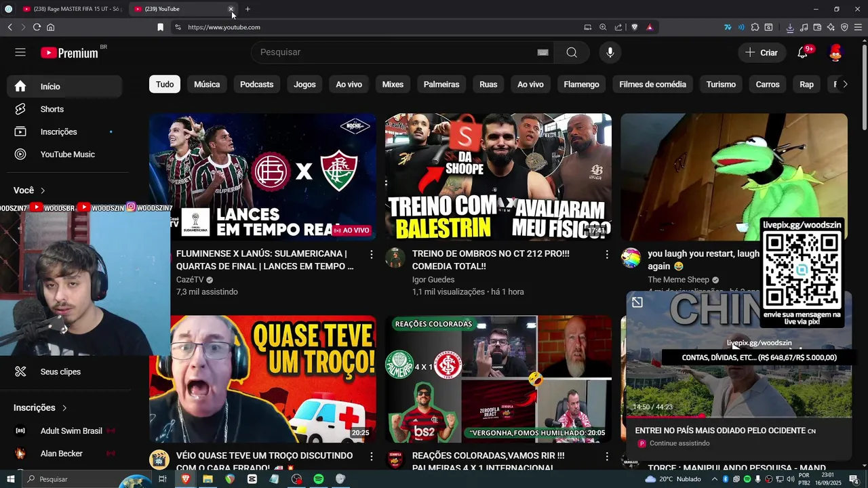Open The Meme Sheep channel link

click(678, 280)
